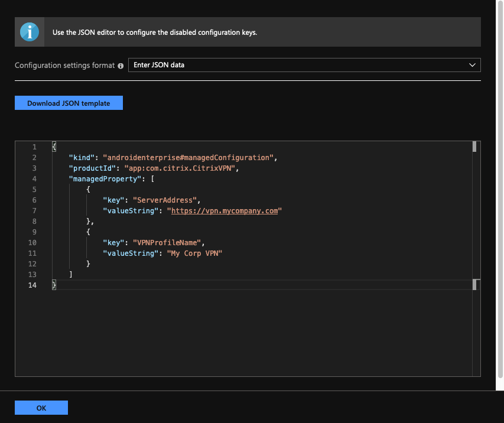The width and height of the screenshot is (504, 423).
Task: Click the "app:com.citrix.CitrixVPN" value
Action: click(x=181, y=168)
